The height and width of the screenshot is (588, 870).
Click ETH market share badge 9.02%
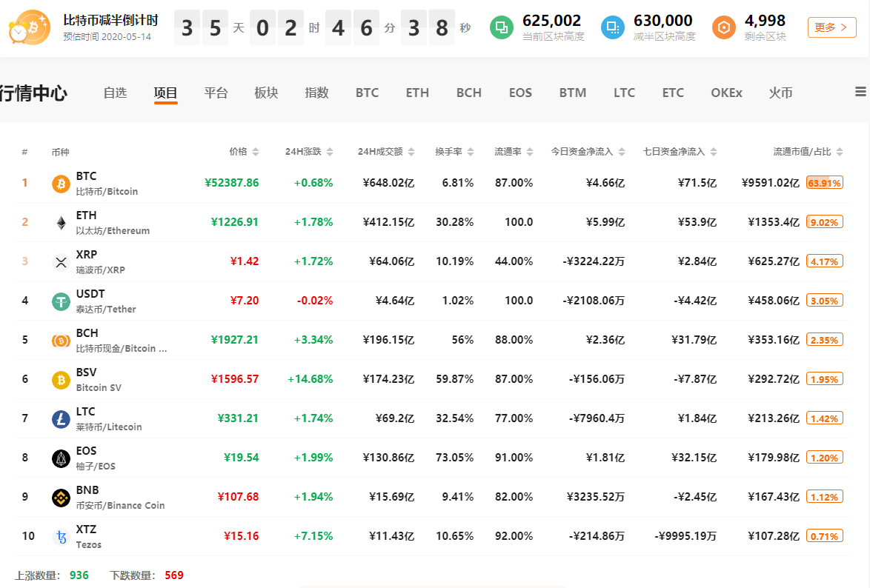tap(825, 222)
